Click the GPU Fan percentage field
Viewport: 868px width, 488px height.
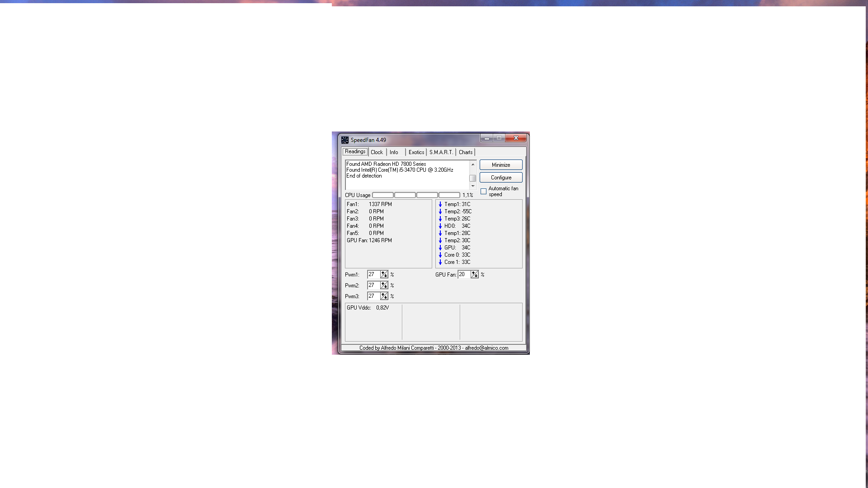(x=464, y=274)
